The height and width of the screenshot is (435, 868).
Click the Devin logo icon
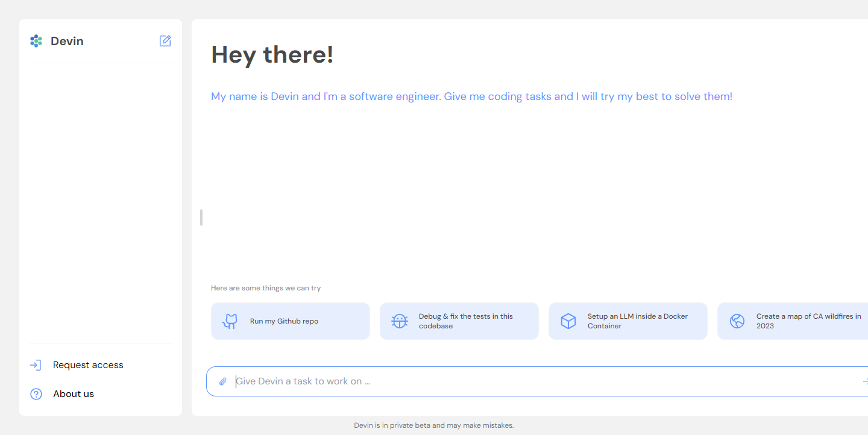36,41
